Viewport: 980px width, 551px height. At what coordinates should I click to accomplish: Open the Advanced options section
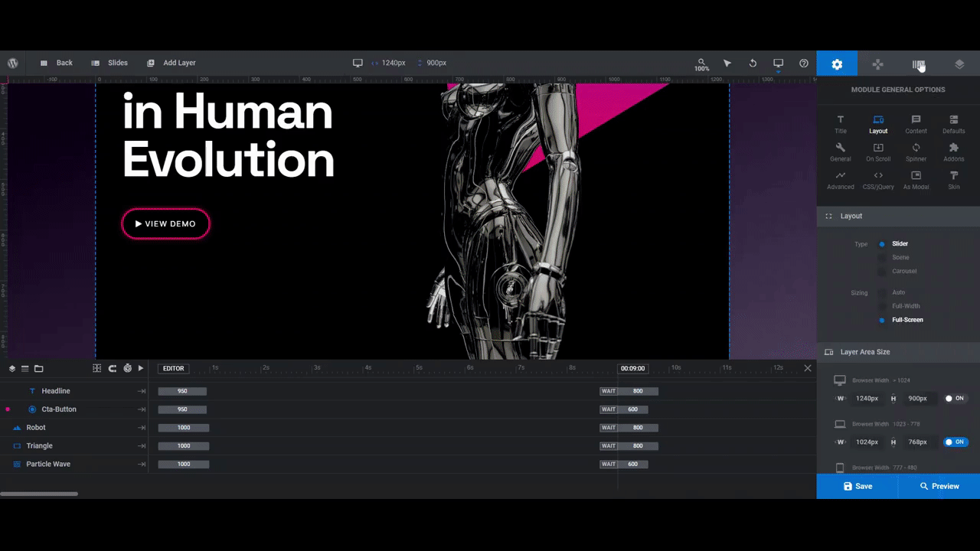pos(841,181)
